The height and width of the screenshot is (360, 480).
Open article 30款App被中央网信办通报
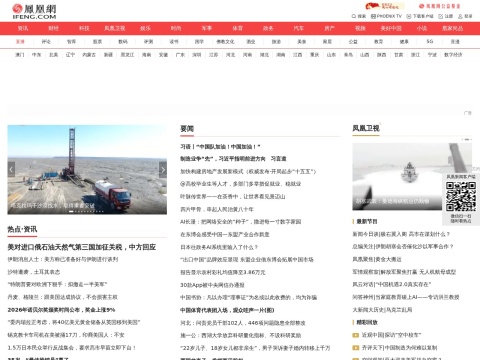pos(212,285)
